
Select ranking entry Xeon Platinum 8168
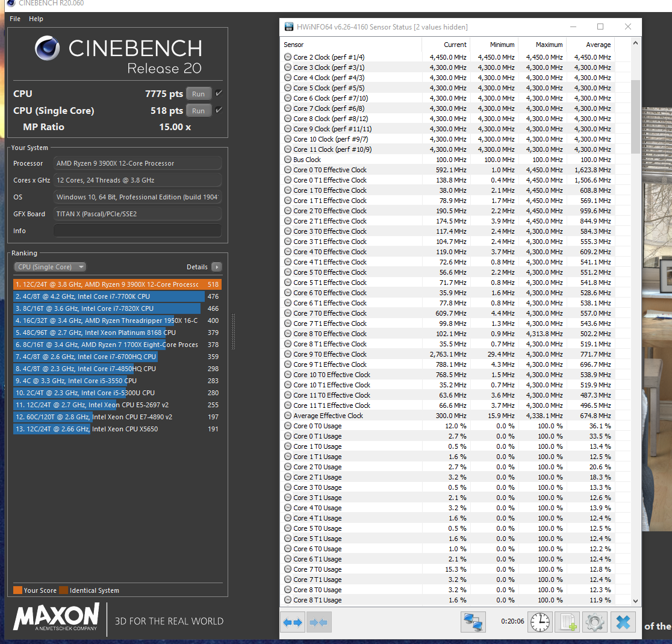click(117, 333)
